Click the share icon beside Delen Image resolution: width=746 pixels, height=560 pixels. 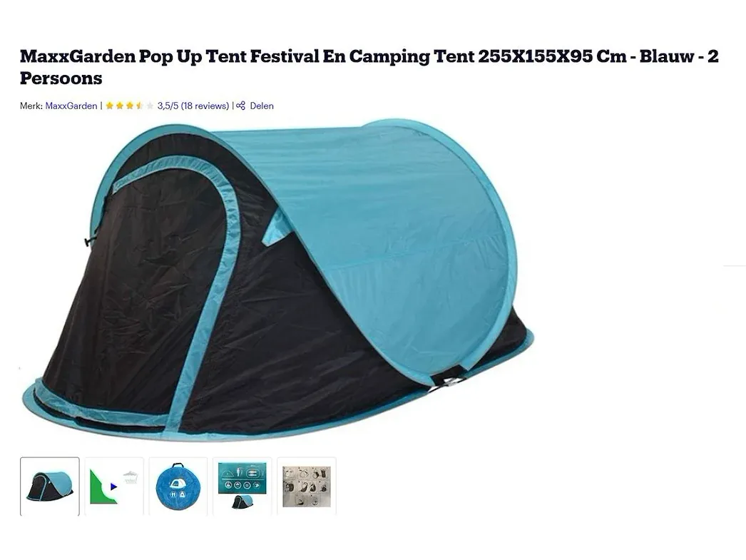pos(241,106)
